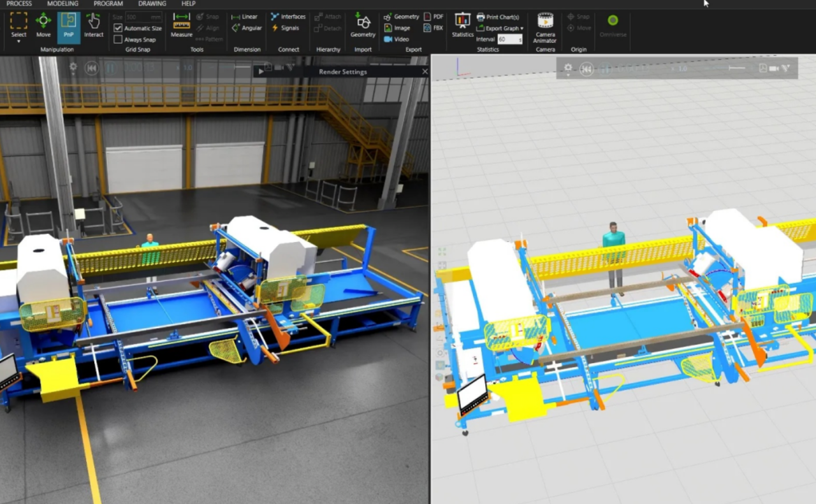Expand simulation settings gear in right viewport
The image size is (816, 504).
coord(568,68)
